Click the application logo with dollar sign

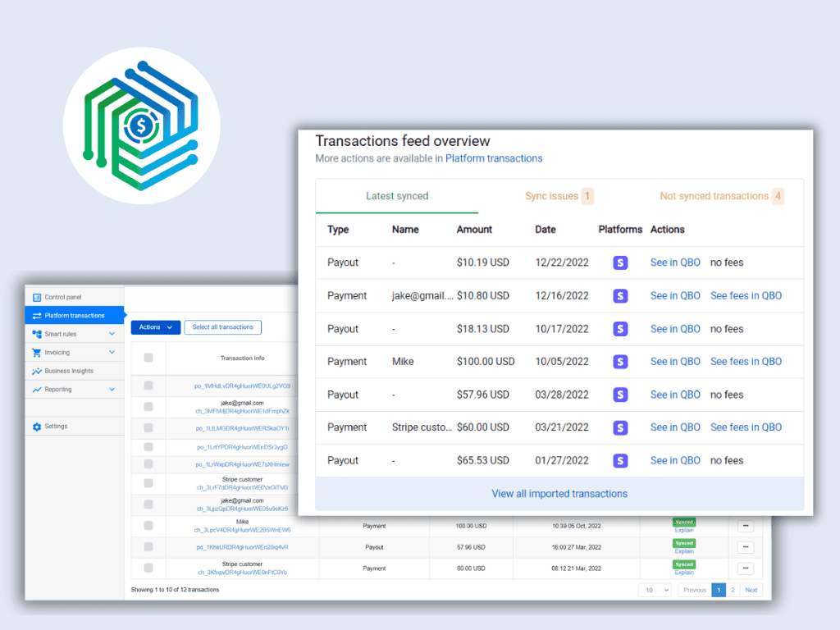[x=141, y=126]
